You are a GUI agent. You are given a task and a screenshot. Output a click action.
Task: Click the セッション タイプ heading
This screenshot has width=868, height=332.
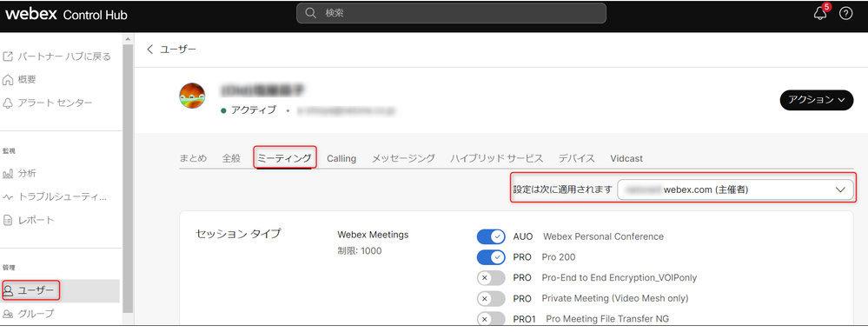(x=239, y=234)
